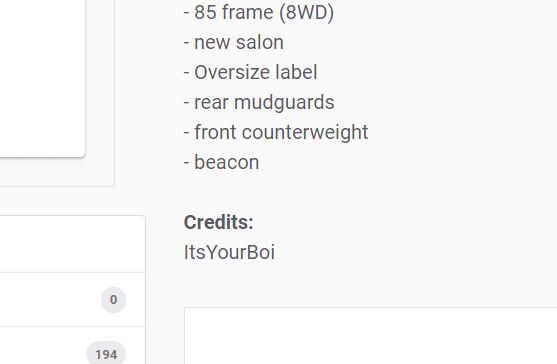Click the word "counterweight"
557x364 pixels.
point(305,132)
